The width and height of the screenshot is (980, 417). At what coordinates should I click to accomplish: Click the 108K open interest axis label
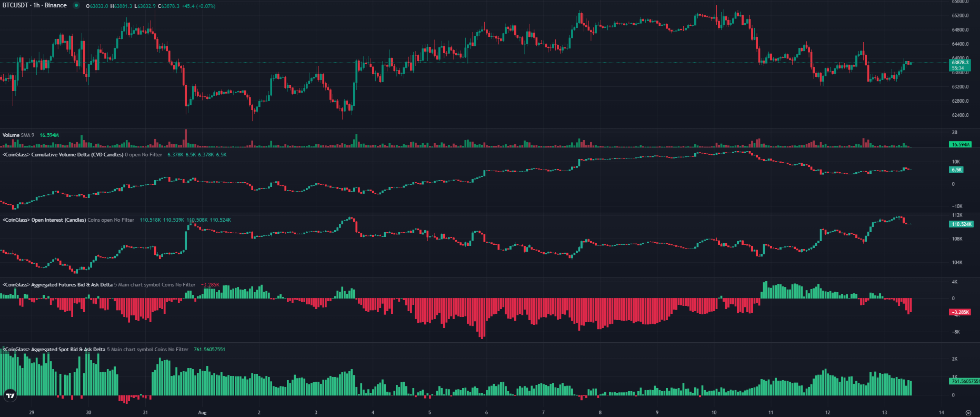tap(957, 239)
